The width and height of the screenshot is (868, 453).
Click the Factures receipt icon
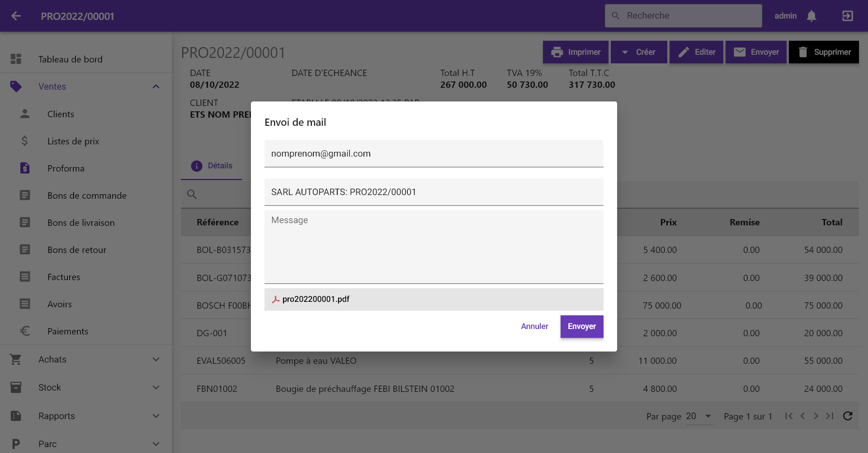pos(25,277)
